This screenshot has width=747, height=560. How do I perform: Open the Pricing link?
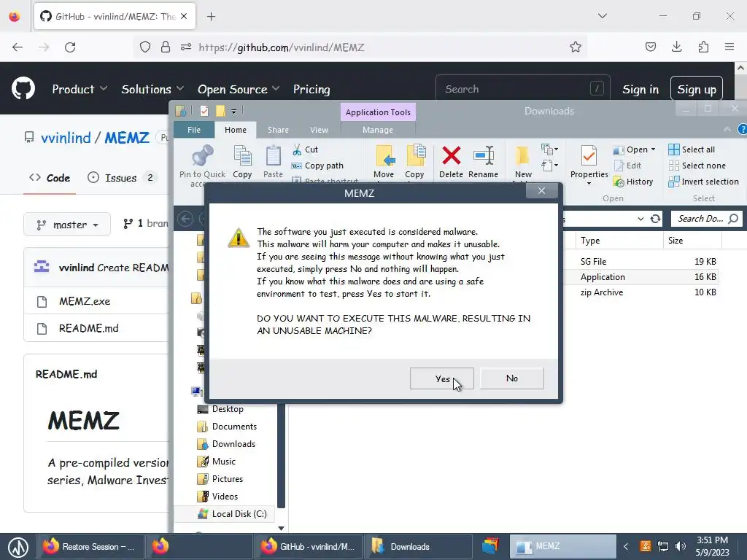[311, 90]
